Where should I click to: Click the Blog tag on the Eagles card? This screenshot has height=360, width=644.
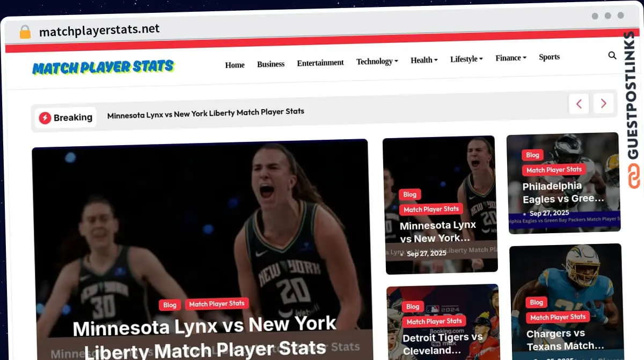tap(532, 155)
